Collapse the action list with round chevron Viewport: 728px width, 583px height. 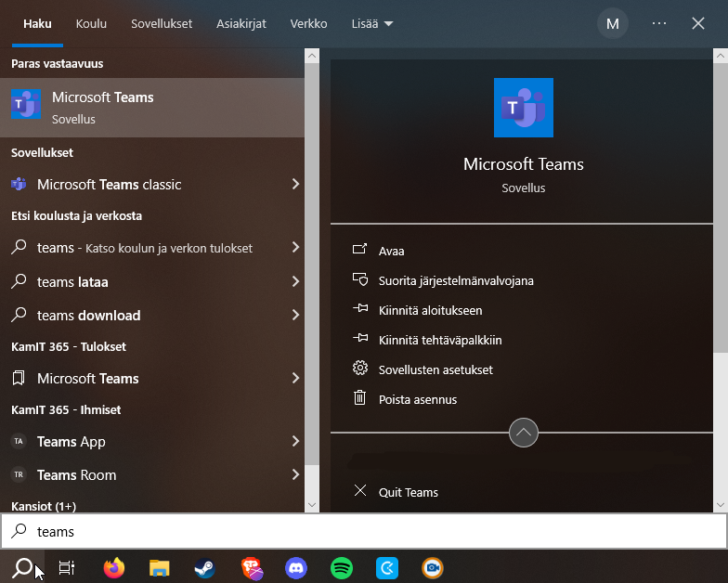tap(524, 433)
